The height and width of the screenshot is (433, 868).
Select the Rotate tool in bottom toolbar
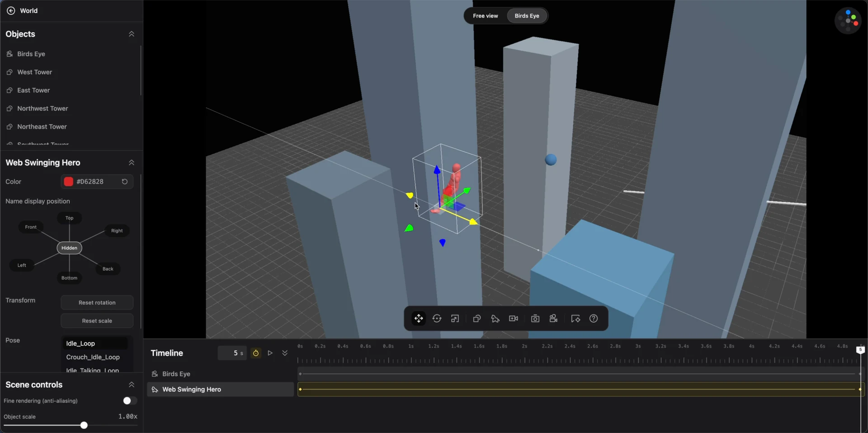tap(437, 319)
